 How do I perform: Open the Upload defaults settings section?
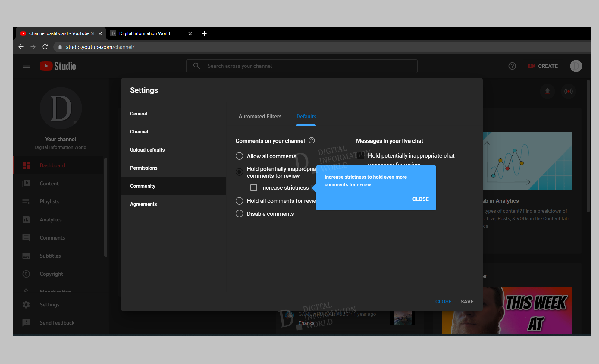pyautogui.click(x=147, y=150)
